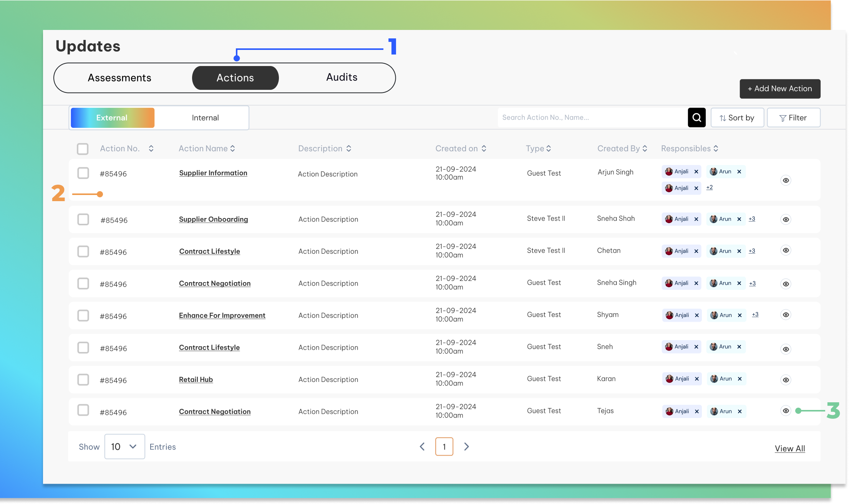
Task: Open the Sort by menu
Action: click(737, 118)
